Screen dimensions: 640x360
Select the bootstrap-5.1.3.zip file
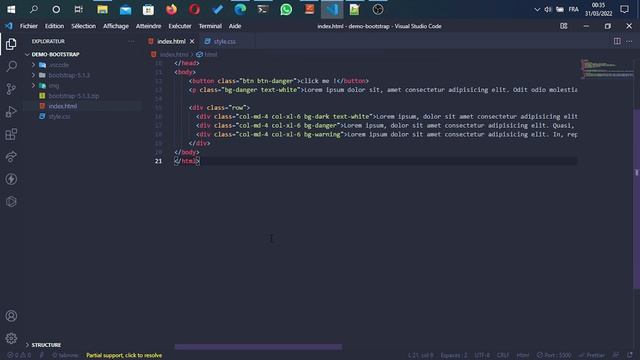pyautogui.click(x=73, y=96)
